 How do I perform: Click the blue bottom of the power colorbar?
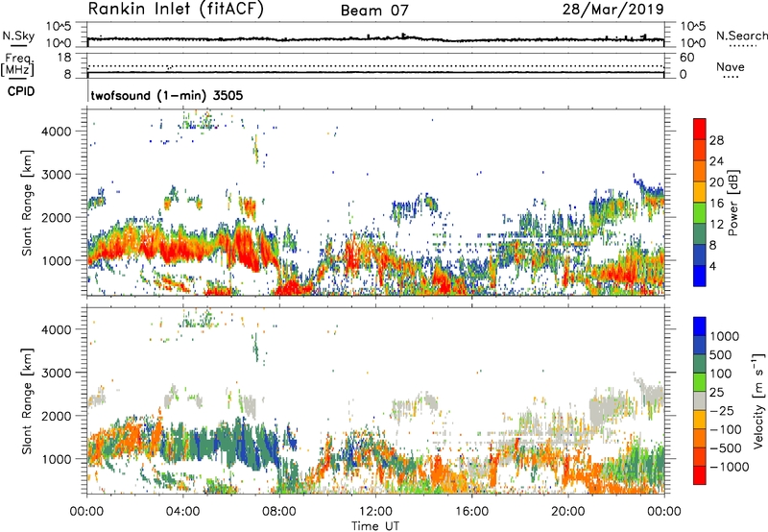click(x=700, y=276)
